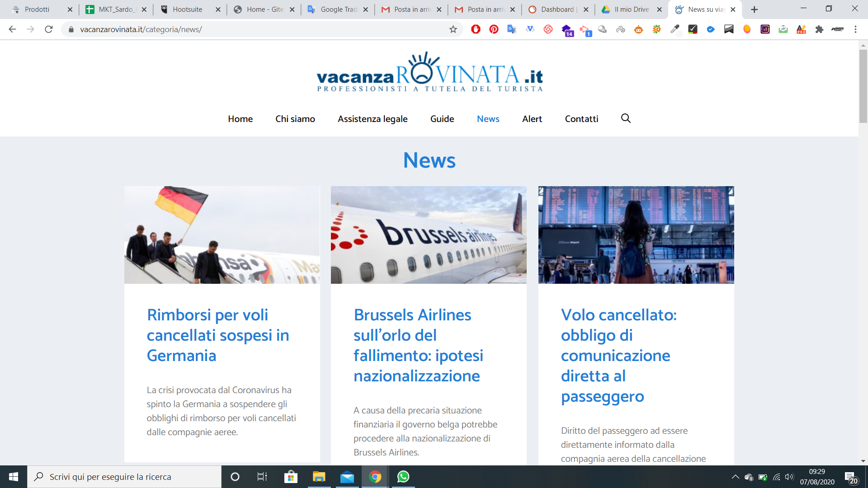
Task: Open the blue checkmark badge extension
Action: point(711,29)
